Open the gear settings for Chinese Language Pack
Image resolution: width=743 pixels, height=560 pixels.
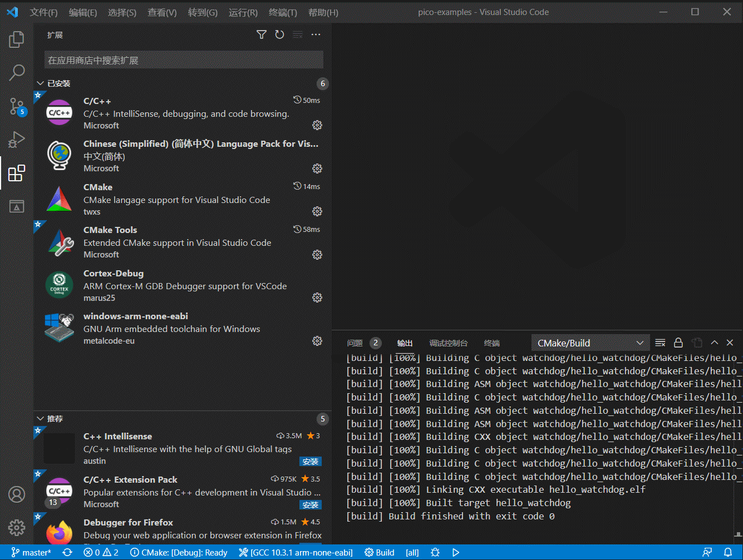317,168
